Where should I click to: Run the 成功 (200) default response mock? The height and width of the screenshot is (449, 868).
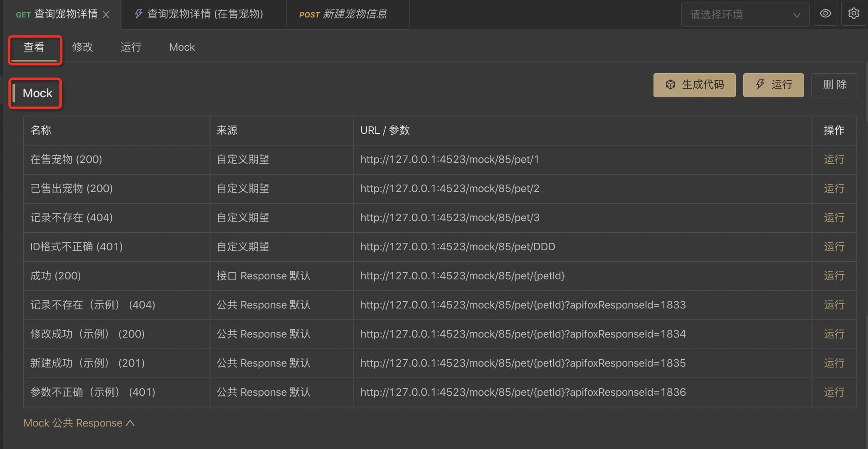[x=834, y=276]
